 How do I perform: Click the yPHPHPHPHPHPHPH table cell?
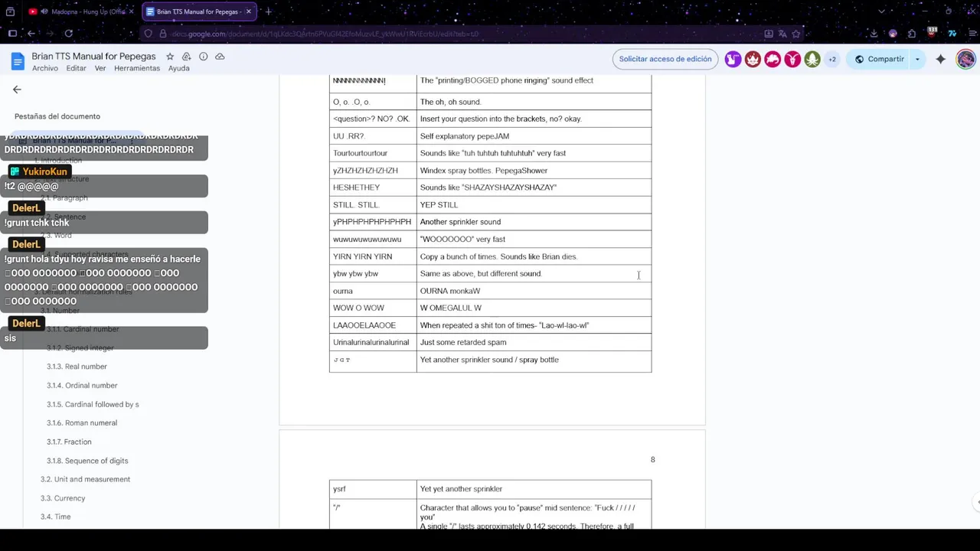[x=373, y=222]
